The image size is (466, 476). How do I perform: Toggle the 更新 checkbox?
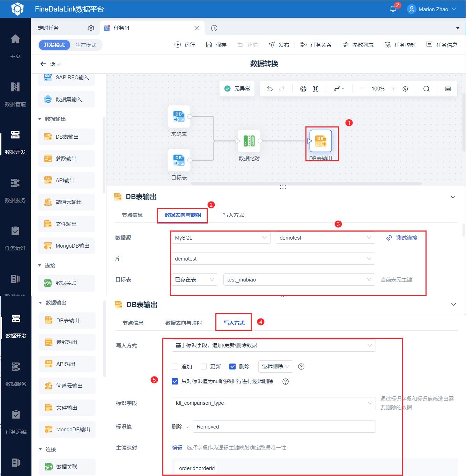[x=204, y=366]
